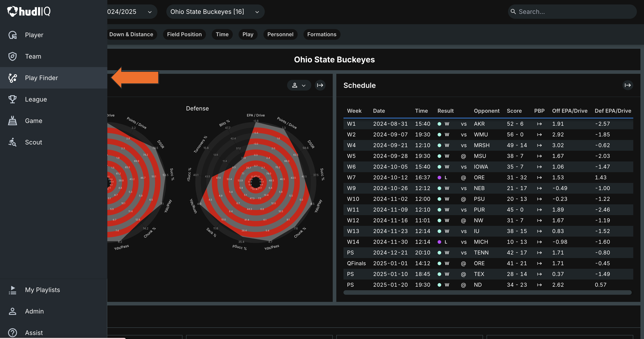Open play-by-play for W14 MICH game
The width and height of the screenshot is (644, 339).
540,242
